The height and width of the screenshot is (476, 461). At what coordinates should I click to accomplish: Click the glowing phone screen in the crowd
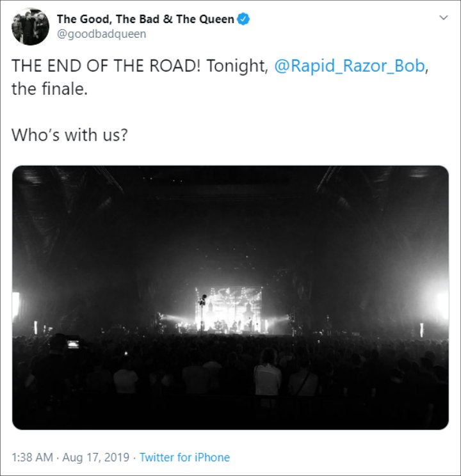73,344
